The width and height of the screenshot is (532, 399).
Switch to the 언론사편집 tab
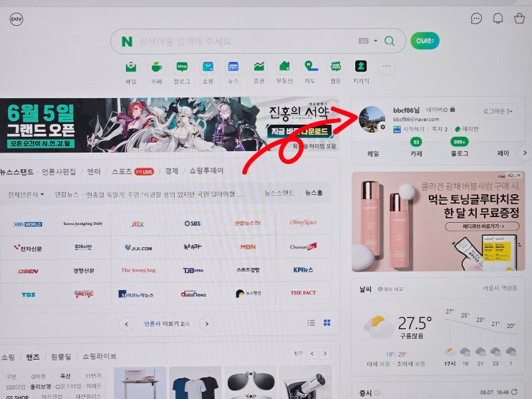[x=59, y=171]
